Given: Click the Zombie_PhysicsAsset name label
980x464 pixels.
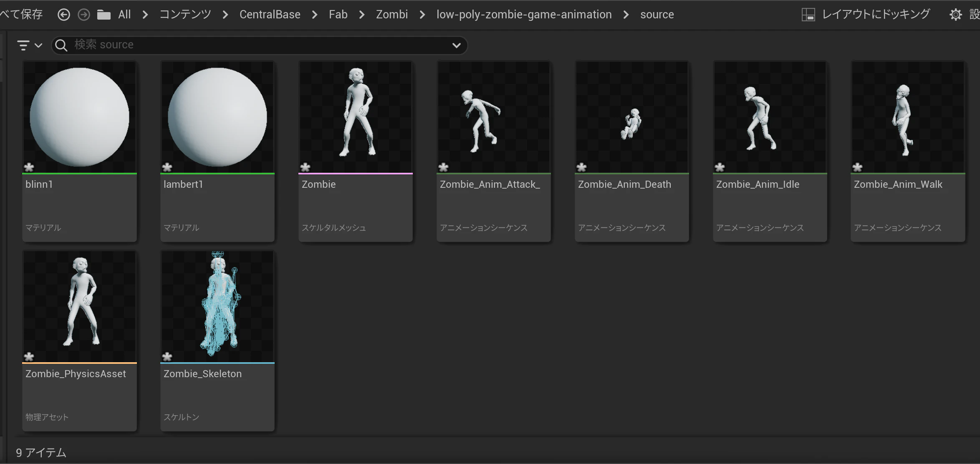Looking at the screenshot, I should point(76,374).
